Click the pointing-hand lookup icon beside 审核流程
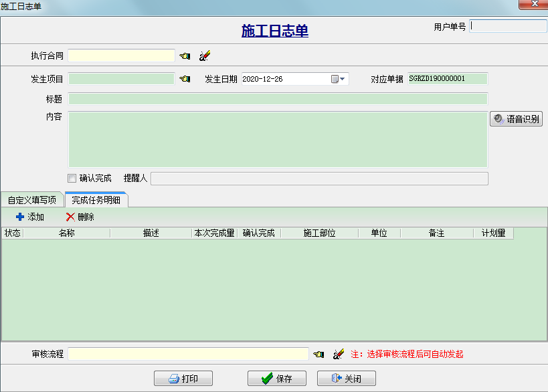548x392 pixels. pyautogui.click(x=318, y=354)
